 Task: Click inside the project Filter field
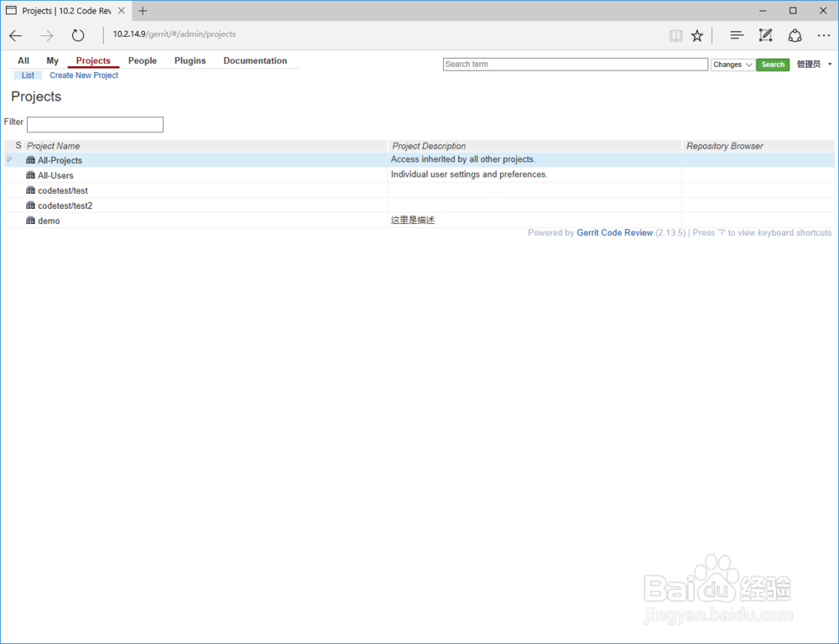point(94,124)
